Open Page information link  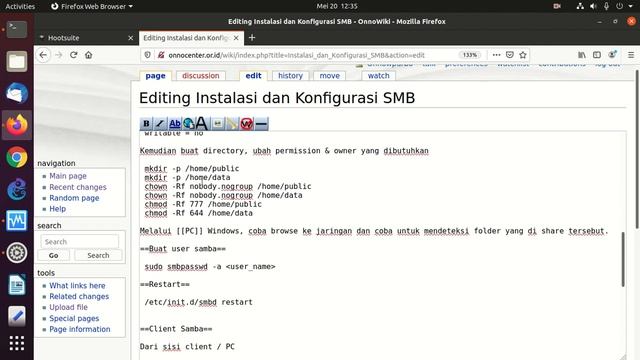pos(80,329)
